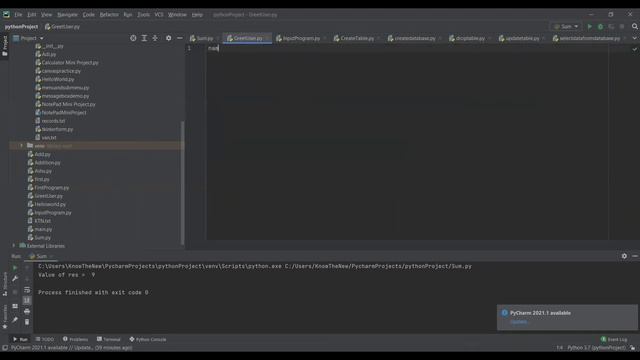Open the Project view dropdown
The width and height of the screenshot is (640, 360).
click(x=28, y=38)
